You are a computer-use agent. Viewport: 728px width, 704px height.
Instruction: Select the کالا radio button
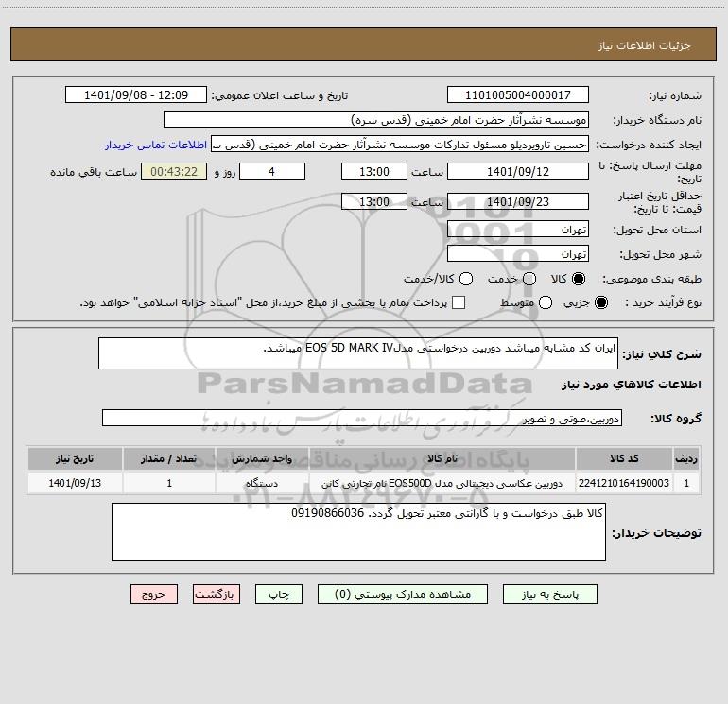[579, 279]
